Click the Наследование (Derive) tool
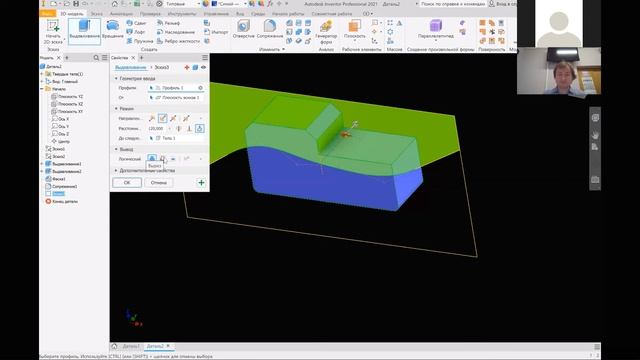This screenshot has height=360, width=640. click(x=176, y=32)
